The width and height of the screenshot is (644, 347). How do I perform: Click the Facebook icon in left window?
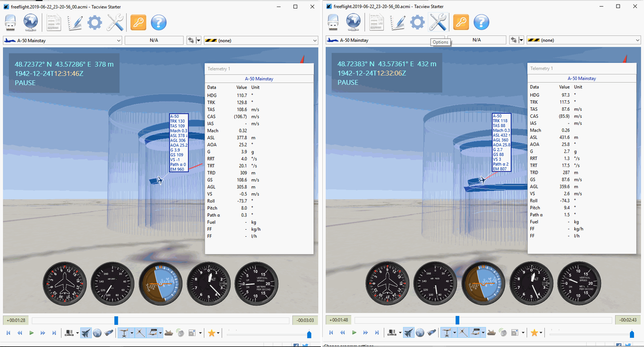click(295, 345)
